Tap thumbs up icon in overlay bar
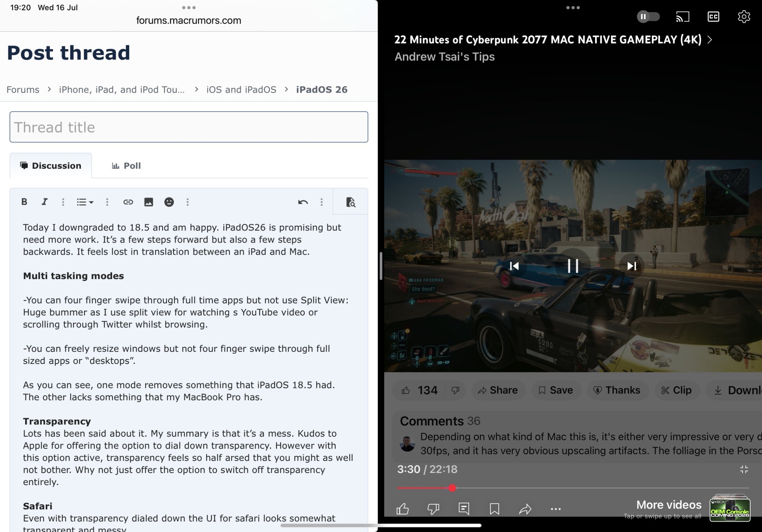 [x=403, y=509]
